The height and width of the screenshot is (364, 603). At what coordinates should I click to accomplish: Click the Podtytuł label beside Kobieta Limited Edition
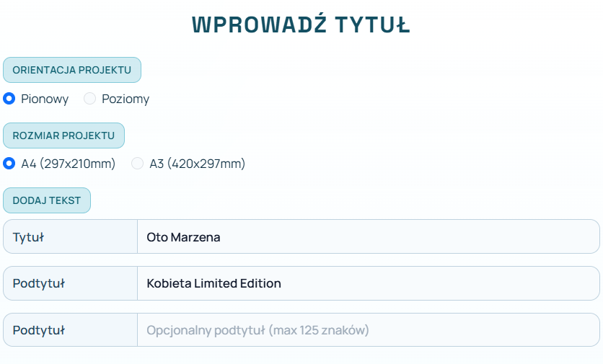39,283
